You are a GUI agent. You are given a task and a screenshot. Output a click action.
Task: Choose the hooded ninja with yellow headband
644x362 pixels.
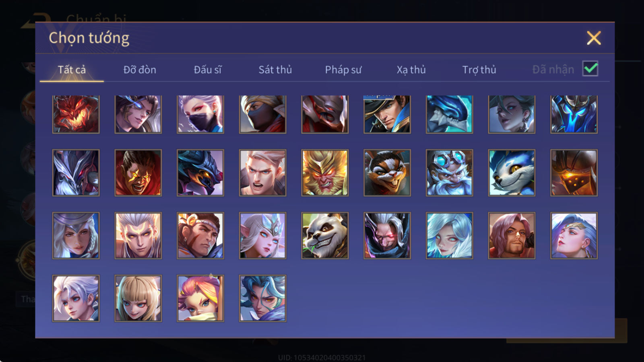pyautogui.click(x=262, y=114)
